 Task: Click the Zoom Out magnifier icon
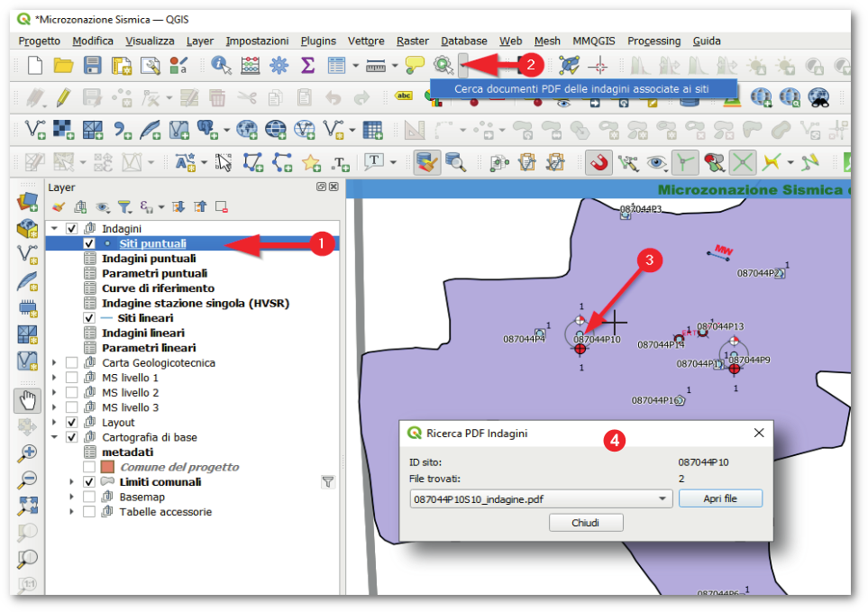coord(27,480)
